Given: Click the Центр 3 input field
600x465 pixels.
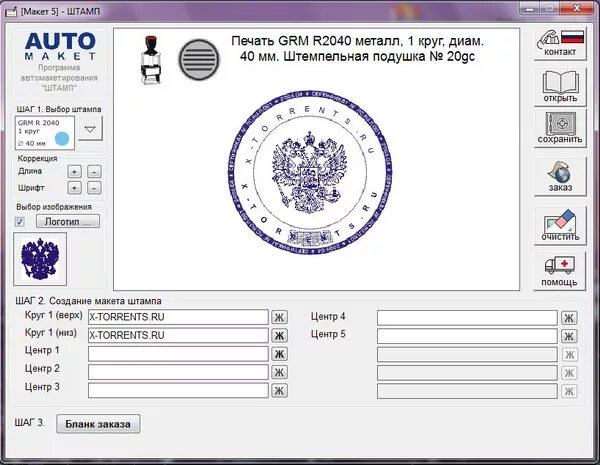Looking at the screenshot, I should pyautogui.click(x=178, y=390).
